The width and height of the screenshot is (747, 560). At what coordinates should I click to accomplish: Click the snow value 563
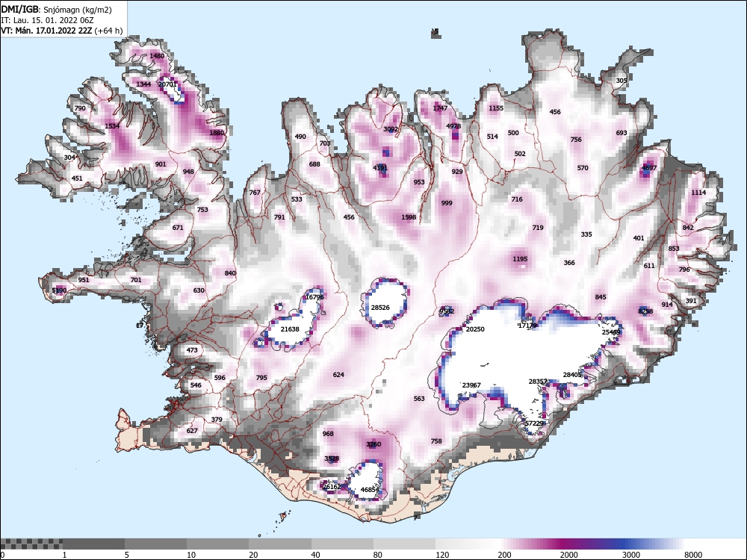(419, 399)
